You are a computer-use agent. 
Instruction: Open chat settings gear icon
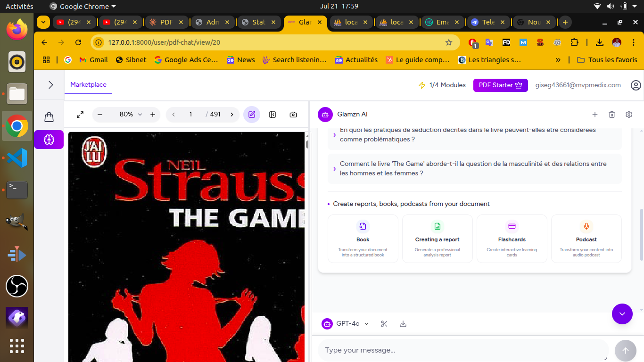[x=628, y=115]
